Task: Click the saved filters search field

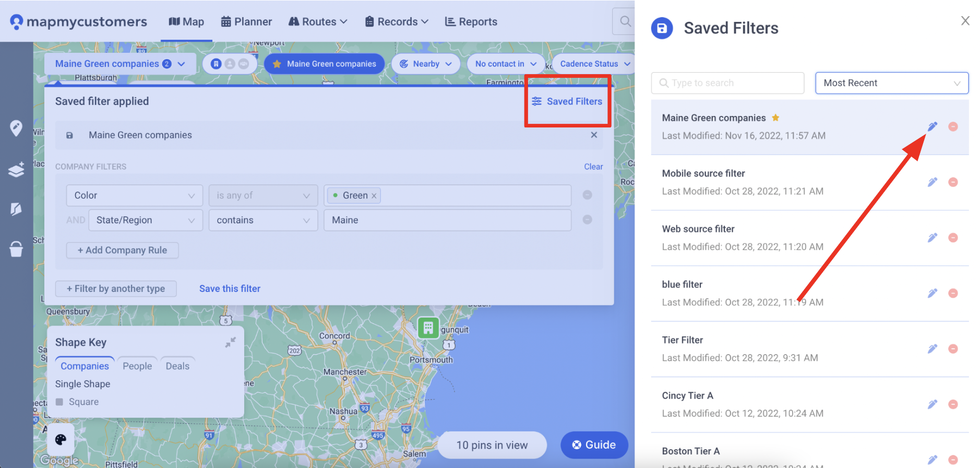Action: (727, 83)
